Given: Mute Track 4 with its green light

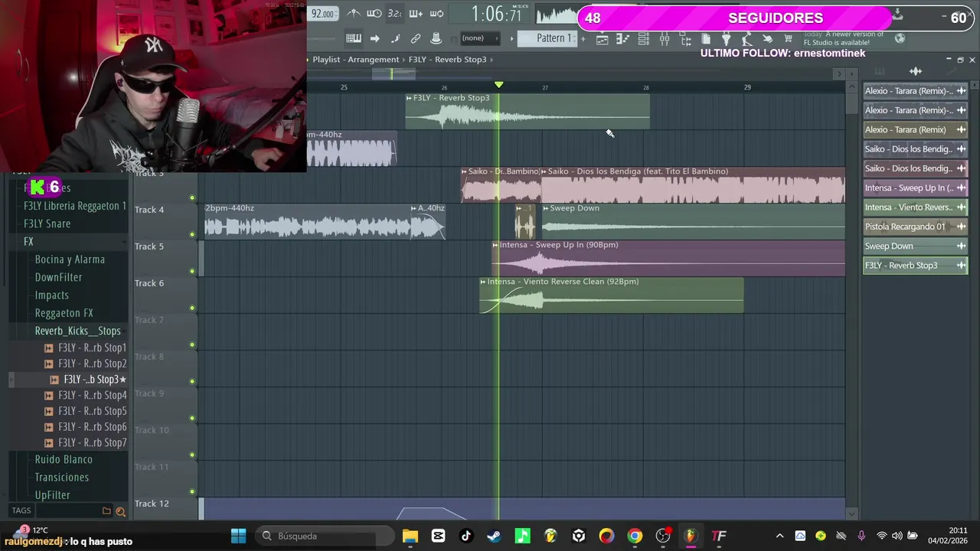Looking at the screenshot, I should pos(192,235).
